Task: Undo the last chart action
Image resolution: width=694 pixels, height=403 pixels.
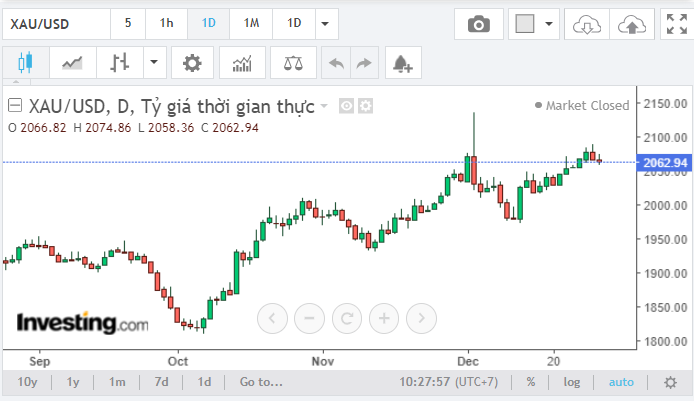Action: [x=336, y=63]
